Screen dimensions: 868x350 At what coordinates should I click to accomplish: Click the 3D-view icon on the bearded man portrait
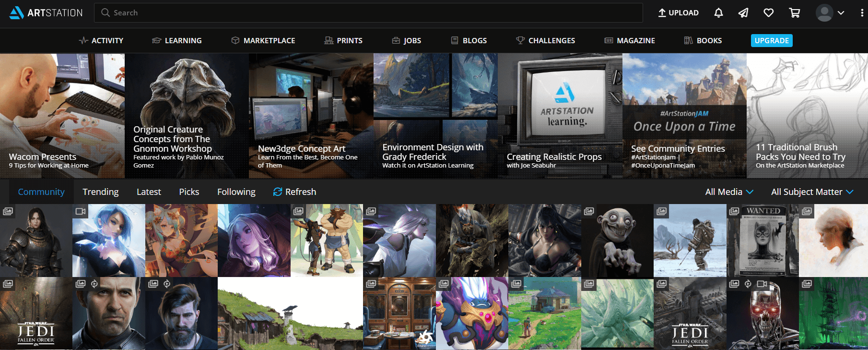pos(167,284)
